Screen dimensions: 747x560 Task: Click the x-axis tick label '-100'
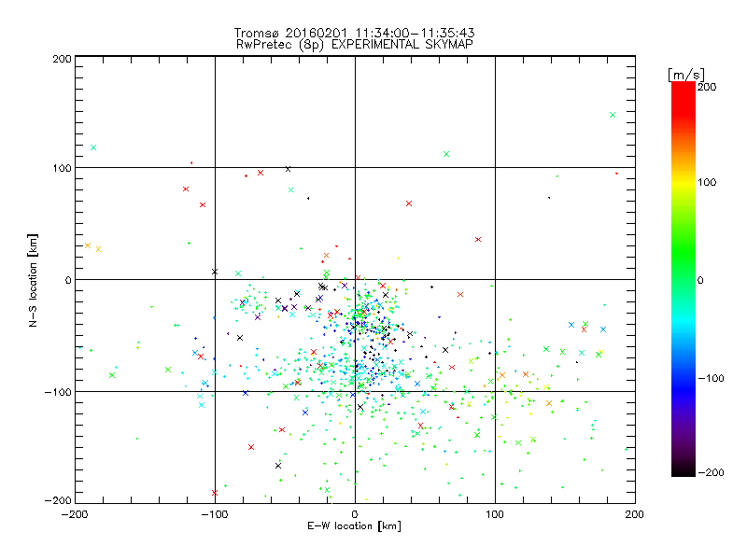[x=215, y=514]
